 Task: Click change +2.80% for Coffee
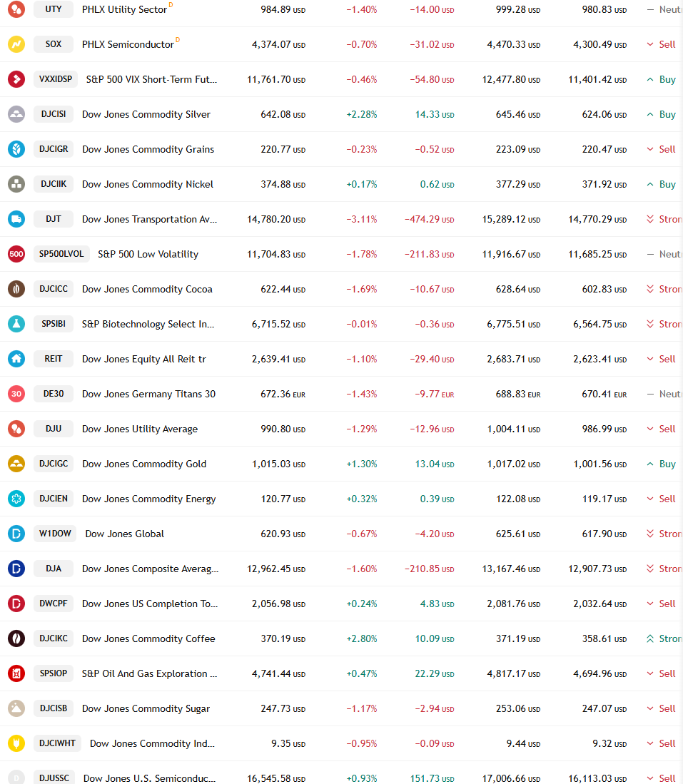click(362, 639)
